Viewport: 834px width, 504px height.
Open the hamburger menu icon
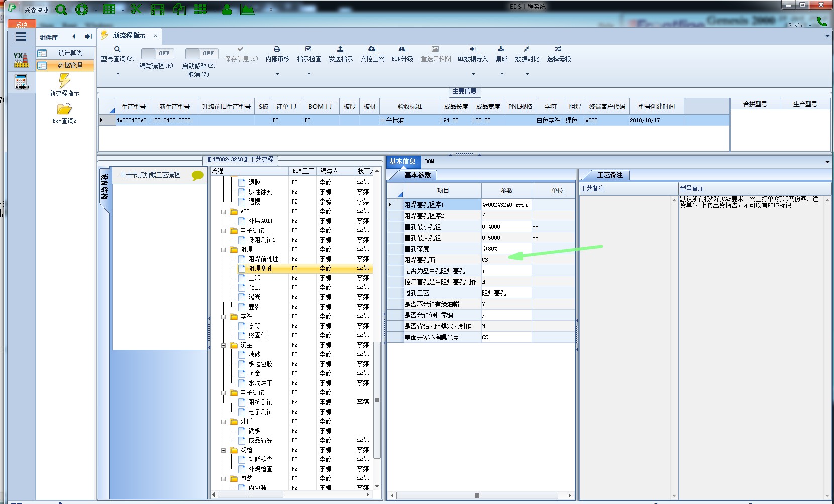21,37
